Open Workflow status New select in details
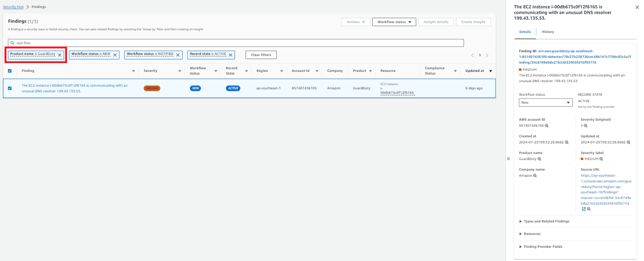Screen dimensions: 644x261 (545, 103)
